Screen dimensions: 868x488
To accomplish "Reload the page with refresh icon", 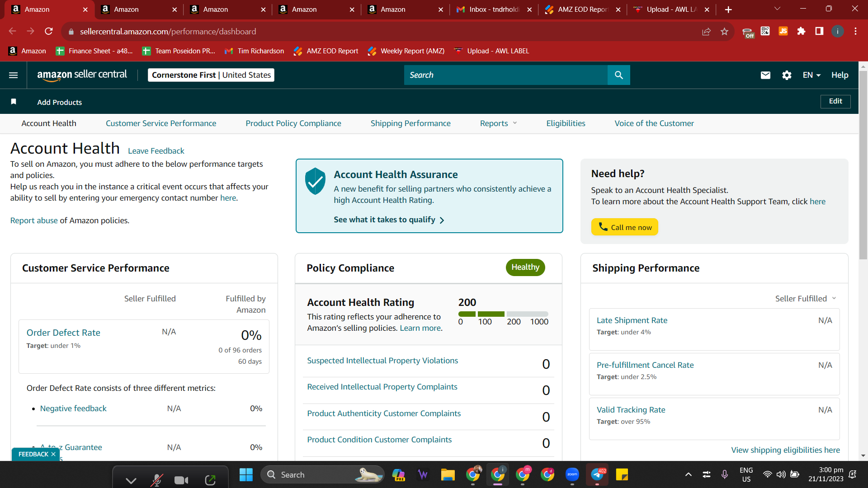I will (x=49, y=31).
